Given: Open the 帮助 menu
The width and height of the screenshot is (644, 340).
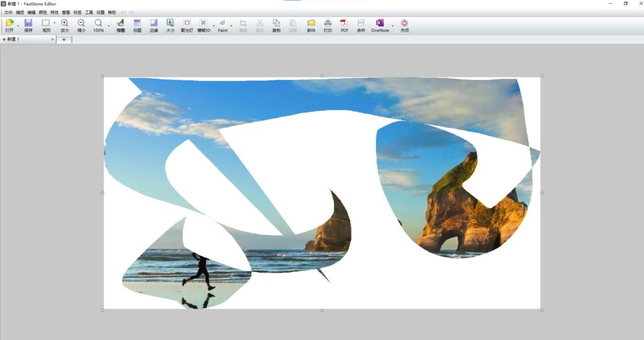Looking at the screenshot, I should (x=112, y=13).
